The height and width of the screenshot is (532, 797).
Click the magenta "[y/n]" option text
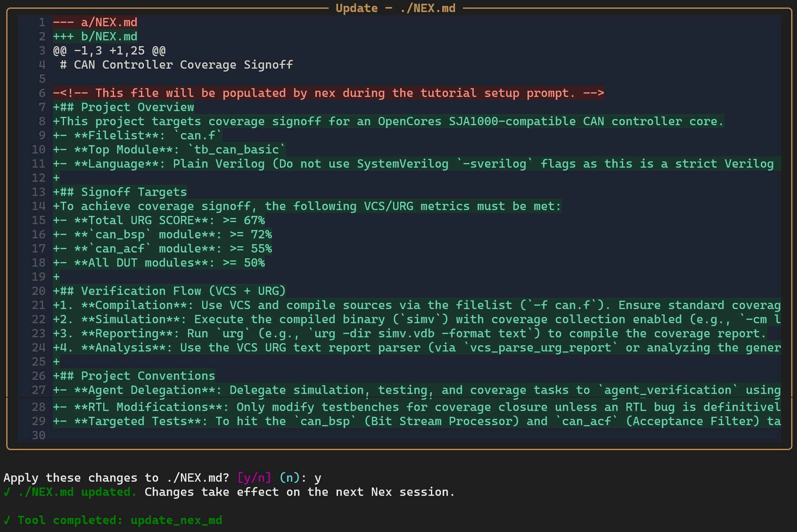[x=254, y=478]
